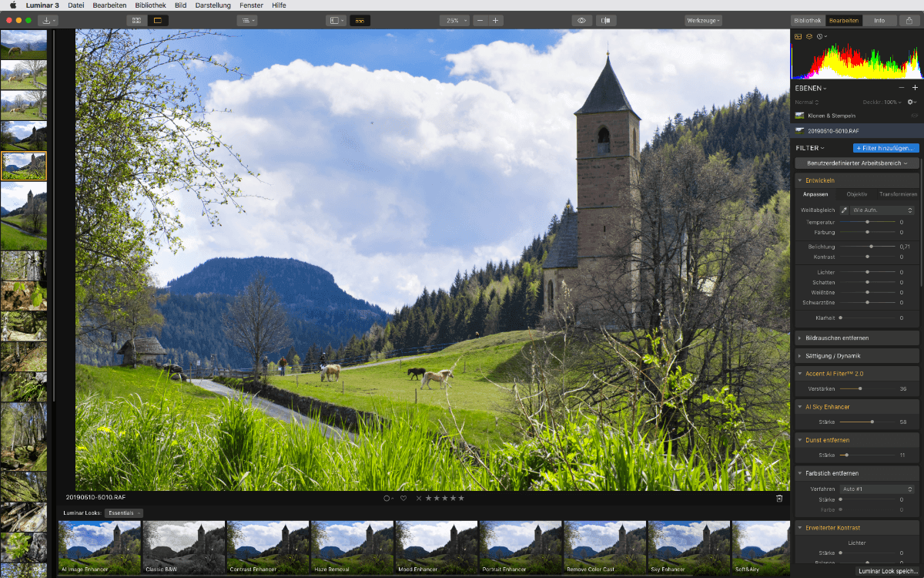924x578 pixels.
Task: Zoom in with the plus button
Action: tap(496, 21)
